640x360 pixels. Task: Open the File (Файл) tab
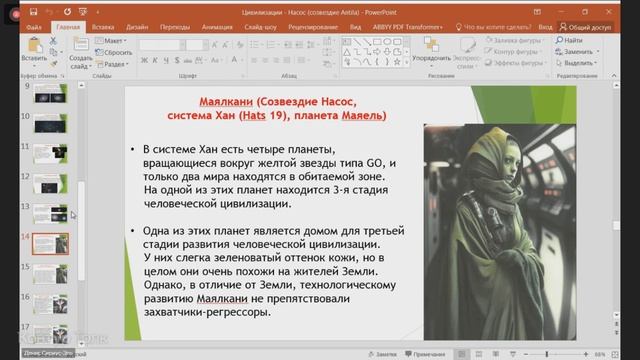click(x=34, y=27)
